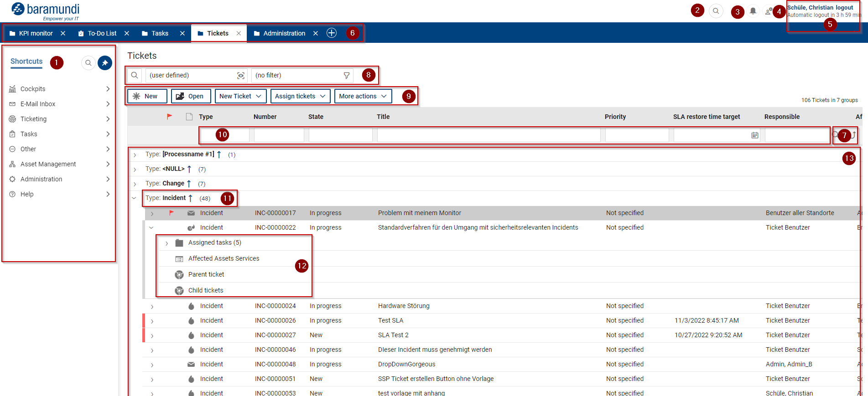
Task: Click the Title column filter field
Action: point(489,135)
